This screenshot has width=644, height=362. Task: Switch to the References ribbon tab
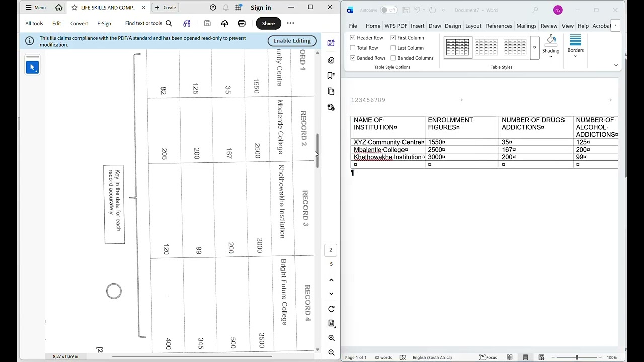click(499, 26)
